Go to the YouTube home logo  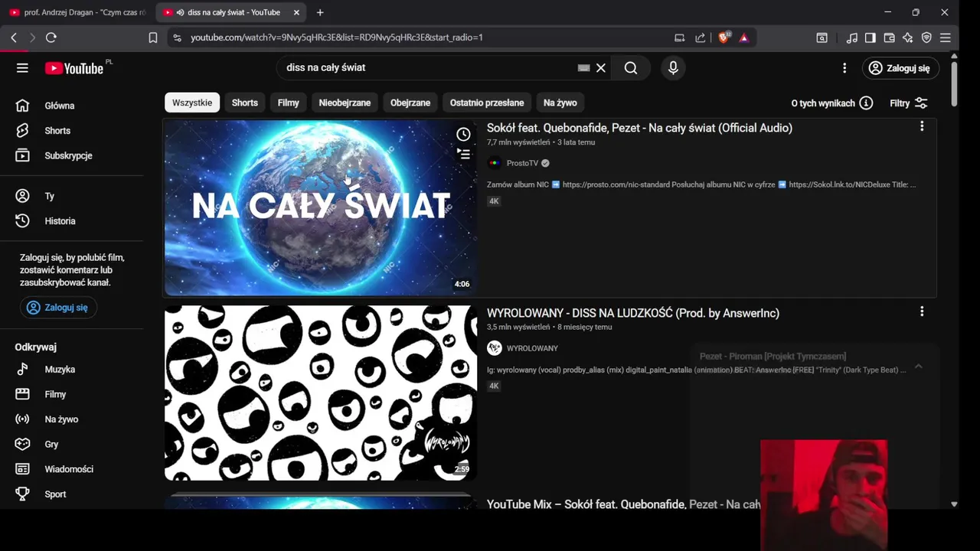tap(74, 68)
